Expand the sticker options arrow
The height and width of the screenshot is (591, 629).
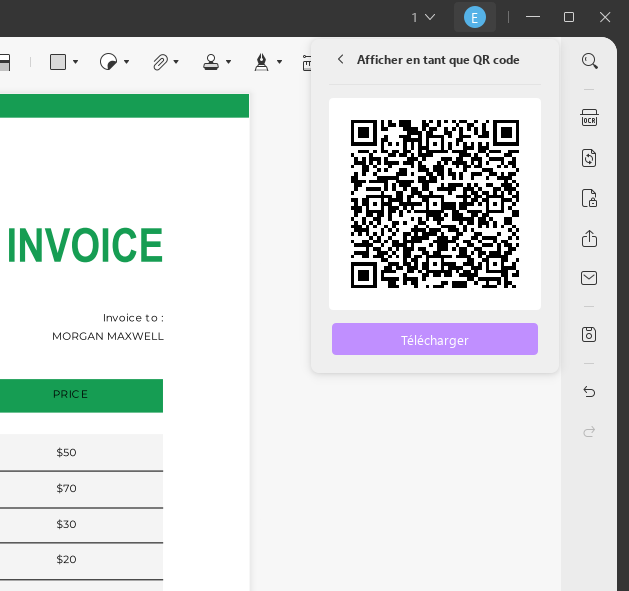[x=126, y=62]
